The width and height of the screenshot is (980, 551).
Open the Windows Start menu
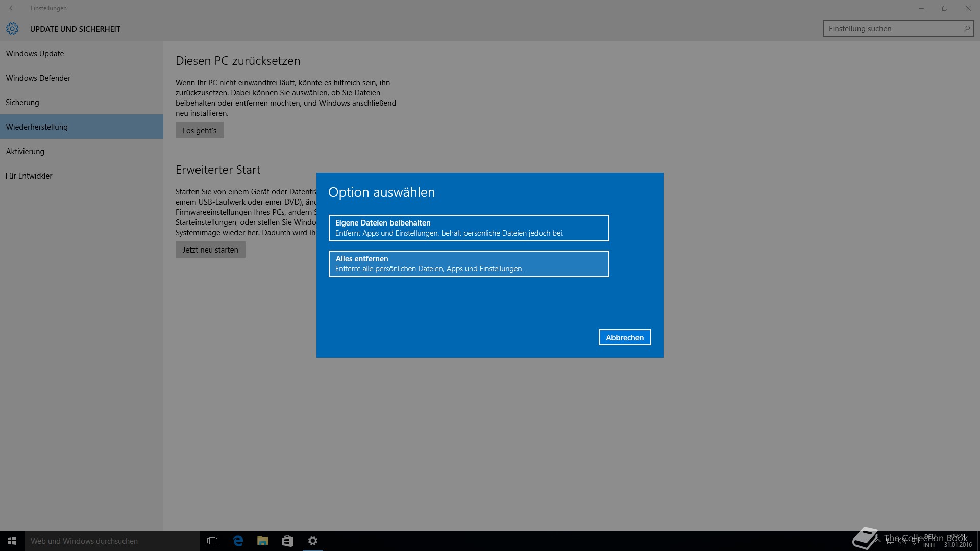coord(12,541)
